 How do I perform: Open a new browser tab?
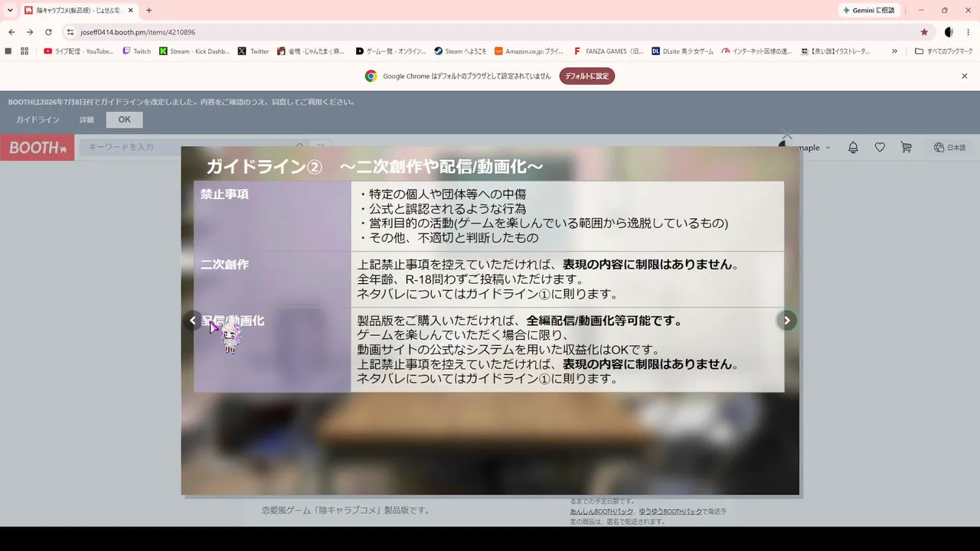(149, 10)
